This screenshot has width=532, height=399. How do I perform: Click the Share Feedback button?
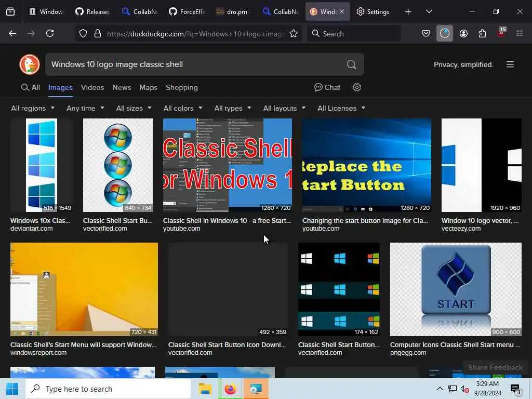(495, 367)
